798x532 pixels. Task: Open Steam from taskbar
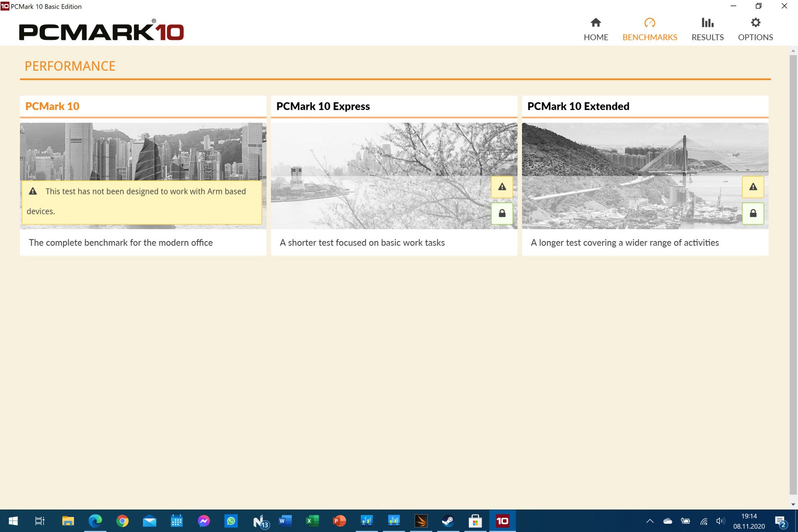tap(448, 521)
